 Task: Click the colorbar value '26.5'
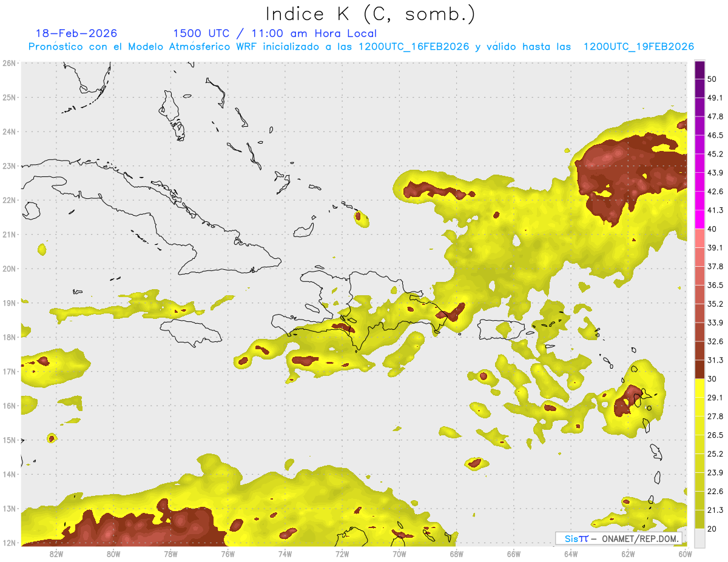(715, 435)
